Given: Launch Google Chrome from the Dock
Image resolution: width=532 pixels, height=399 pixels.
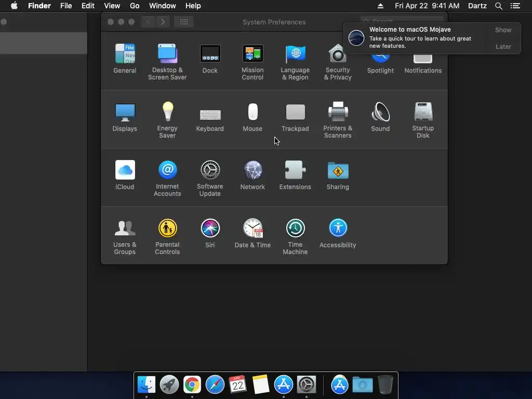Looking at the screenshot, I should coord(192,385).
